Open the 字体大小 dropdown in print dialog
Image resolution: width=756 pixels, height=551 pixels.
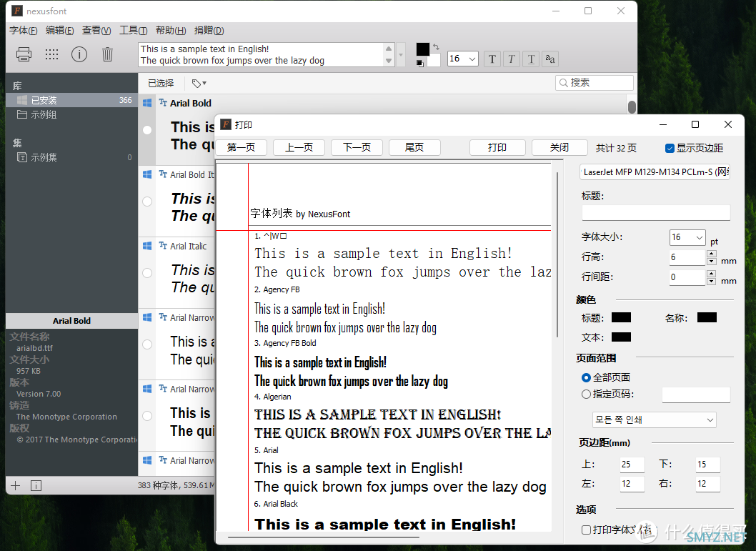(687, 237)
